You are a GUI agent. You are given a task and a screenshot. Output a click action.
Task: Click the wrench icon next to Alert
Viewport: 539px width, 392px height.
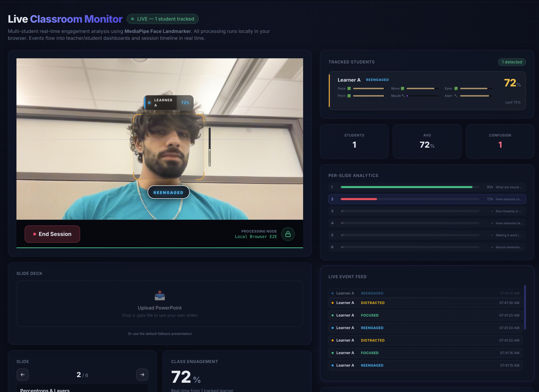tap(456, 96)
